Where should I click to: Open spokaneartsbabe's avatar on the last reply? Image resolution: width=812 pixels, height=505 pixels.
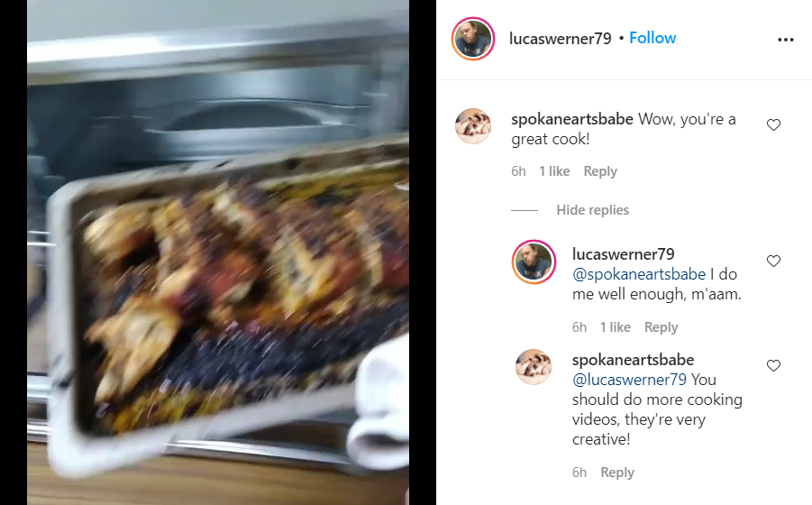click(534, 367)
